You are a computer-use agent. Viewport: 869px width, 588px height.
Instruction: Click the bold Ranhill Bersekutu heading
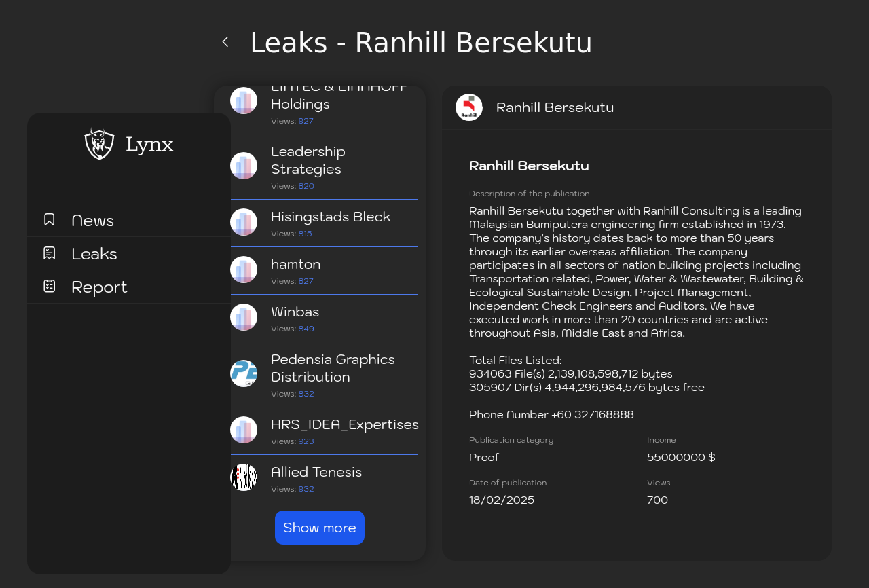click(x=529, y=166)
